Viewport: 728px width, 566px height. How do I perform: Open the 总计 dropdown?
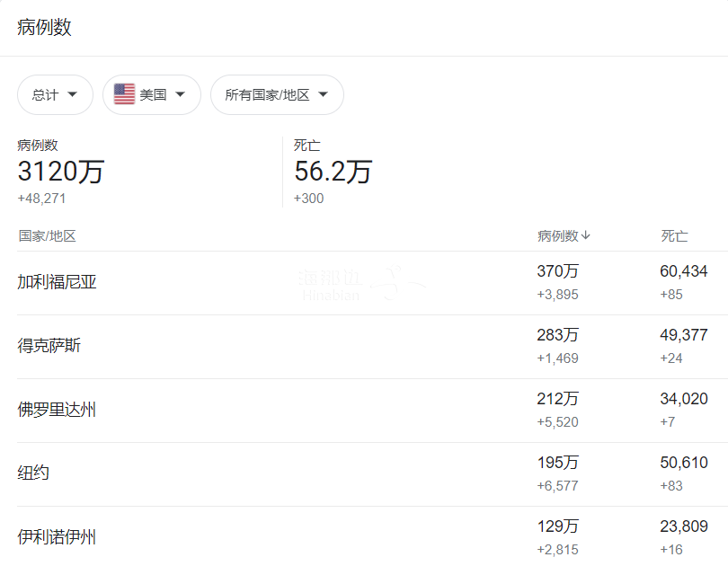click(x=55, y=94)
